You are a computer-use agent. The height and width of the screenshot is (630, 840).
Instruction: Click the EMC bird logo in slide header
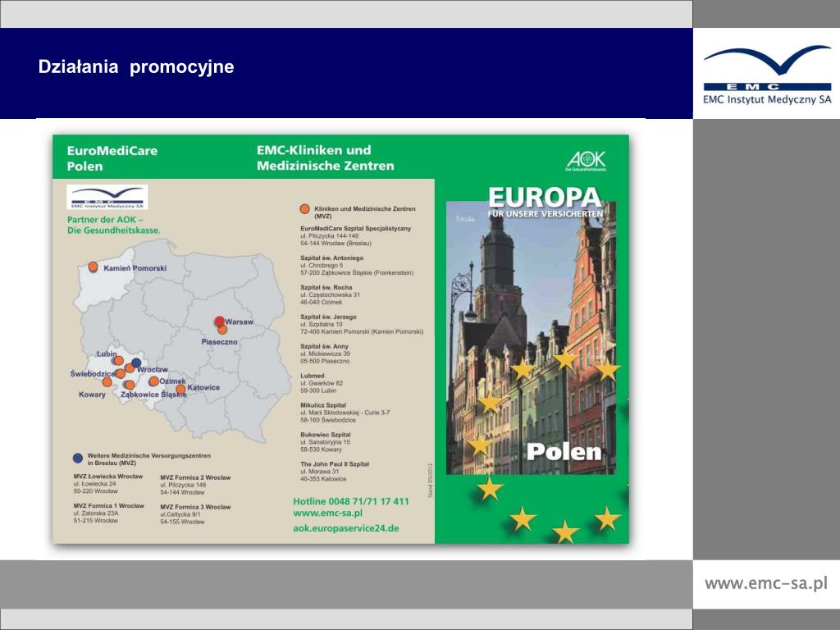[767, 67]
